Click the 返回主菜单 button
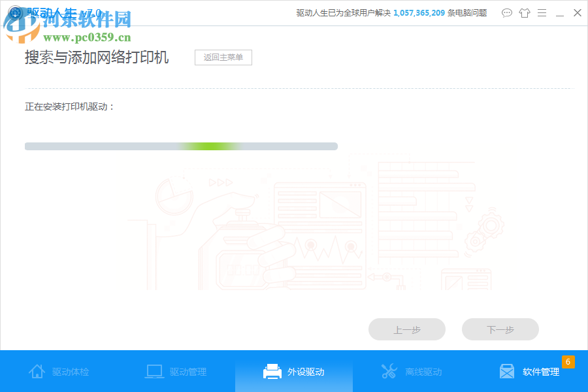Viewport: 588px width, 392px height. tap(223, 57)
